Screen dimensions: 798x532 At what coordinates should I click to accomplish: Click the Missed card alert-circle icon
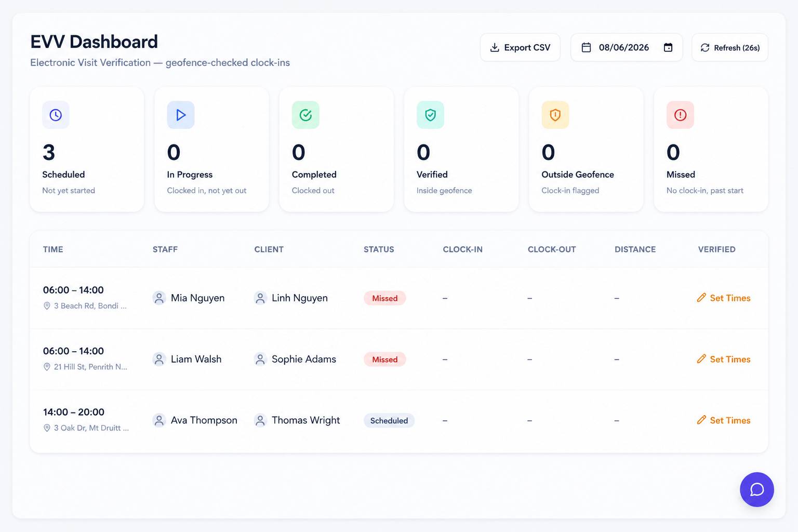(680, 115)
